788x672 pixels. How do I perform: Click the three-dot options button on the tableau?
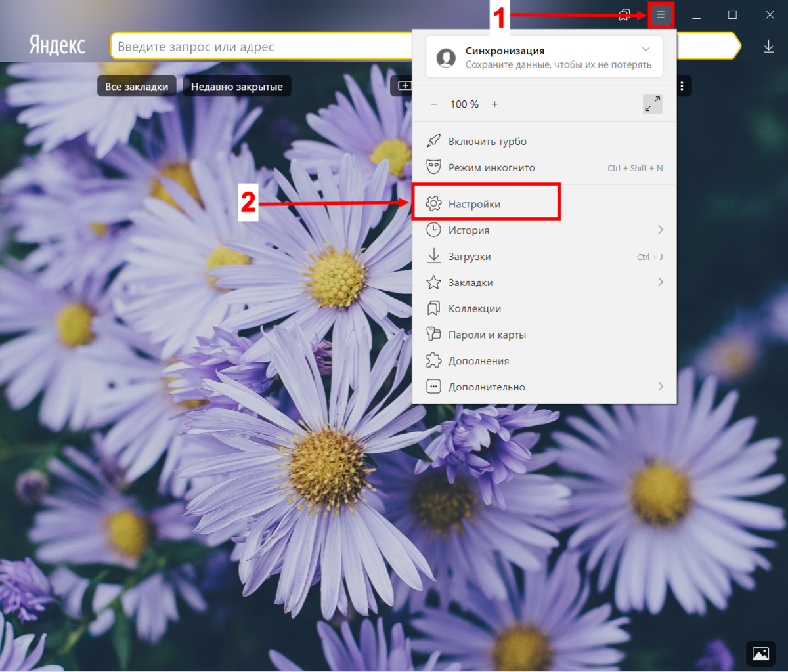(682, 86)
